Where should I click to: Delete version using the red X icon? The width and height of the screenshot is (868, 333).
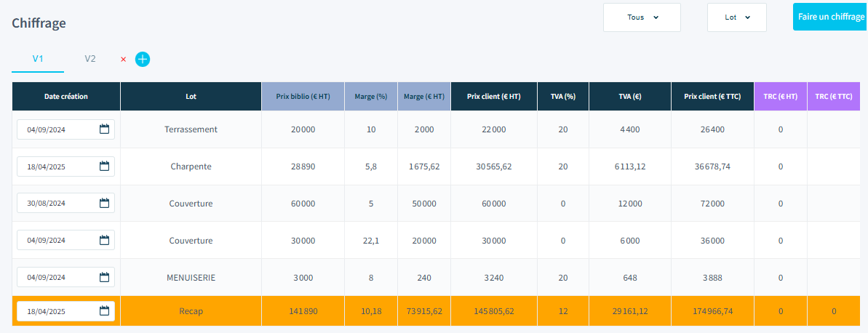coord(123,60)
